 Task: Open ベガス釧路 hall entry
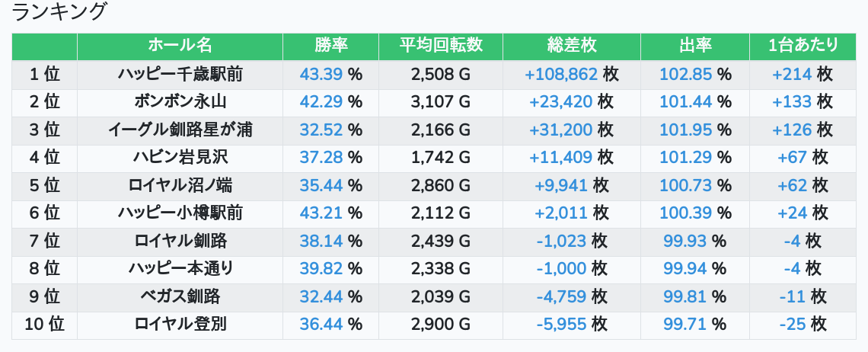180,296
